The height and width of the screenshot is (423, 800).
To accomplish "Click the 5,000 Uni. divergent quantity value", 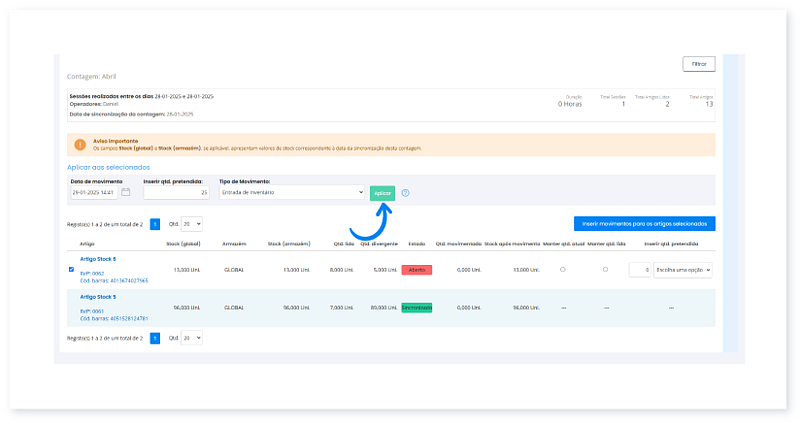I will pos(385,270).
